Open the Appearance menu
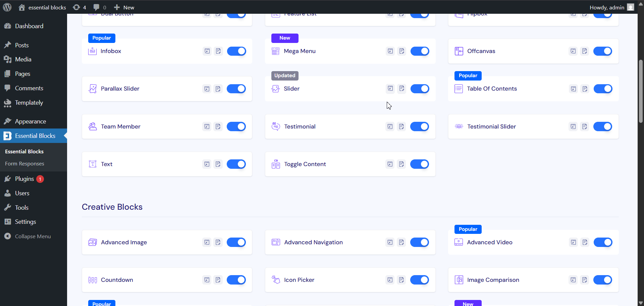644x306 pixels. tap(31, 121)
